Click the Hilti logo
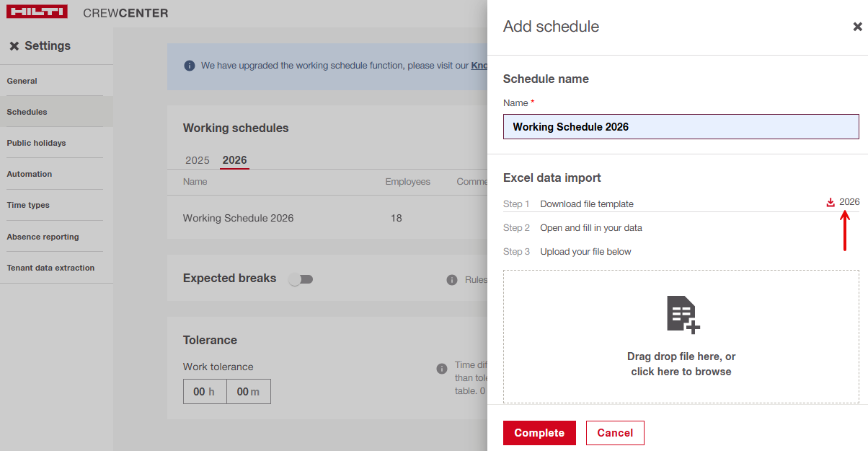 (37, 12)
